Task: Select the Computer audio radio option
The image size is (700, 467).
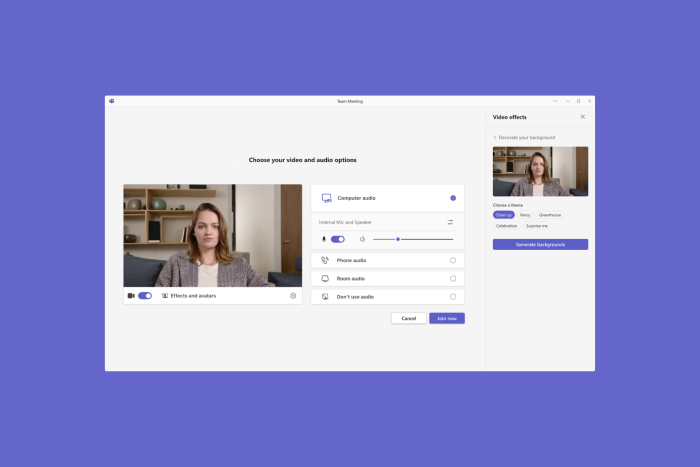Action: (453, 198)
